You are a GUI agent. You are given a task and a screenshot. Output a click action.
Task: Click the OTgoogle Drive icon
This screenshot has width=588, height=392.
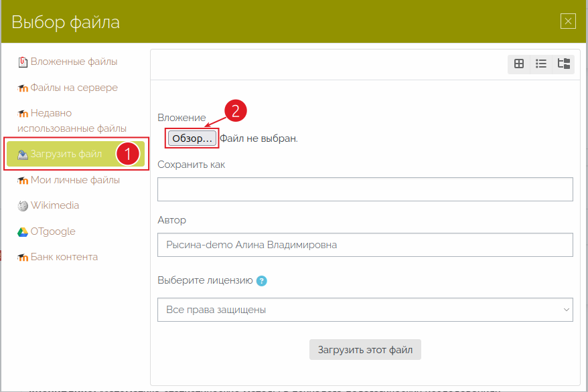(x=23, y=231)
